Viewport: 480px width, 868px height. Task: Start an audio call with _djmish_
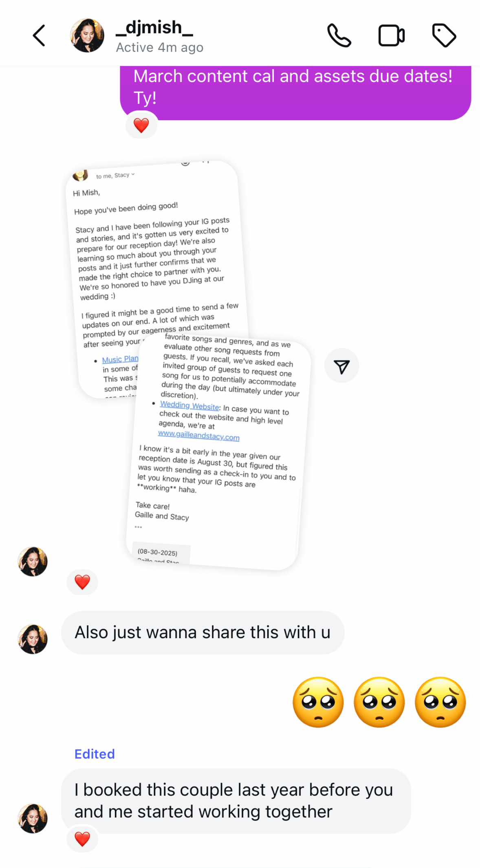[339, 35]
